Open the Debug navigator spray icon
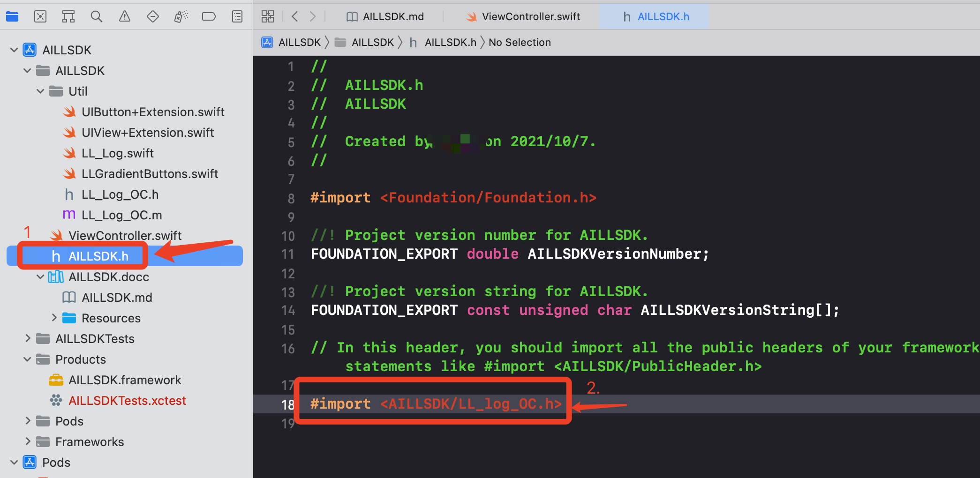 coord(181,17)
